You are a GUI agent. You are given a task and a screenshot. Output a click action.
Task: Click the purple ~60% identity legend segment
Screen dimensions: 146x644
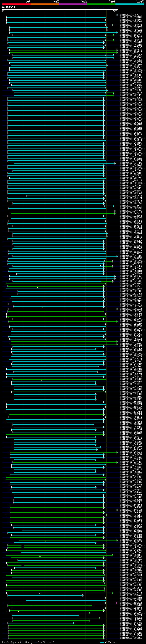[73, 4]
